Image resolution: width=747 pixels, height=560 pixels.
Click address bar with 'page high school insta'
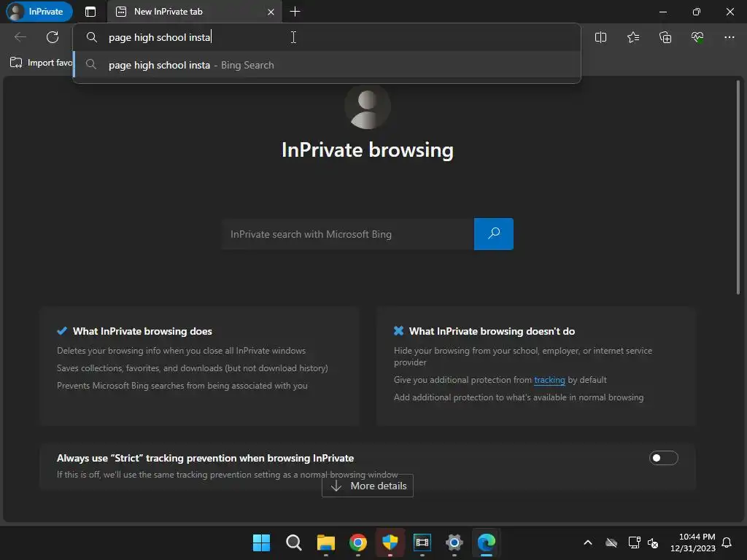(327, 37)
